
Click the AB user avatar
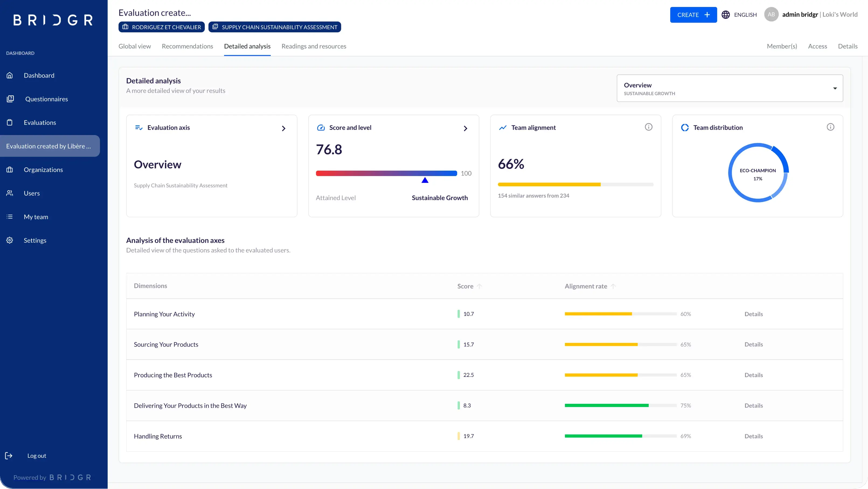[x=771, y=15]
